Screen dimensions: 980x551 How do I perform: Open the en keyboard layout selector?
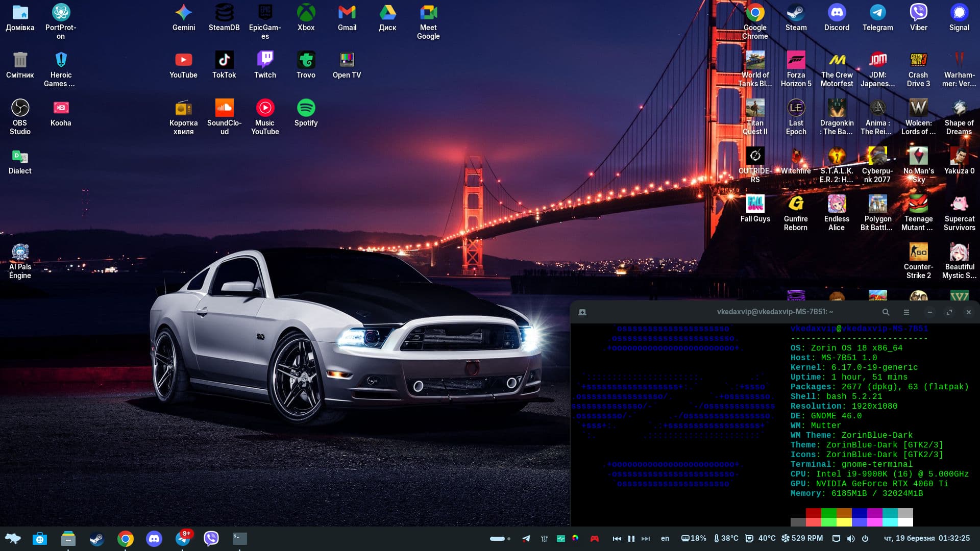665,539
